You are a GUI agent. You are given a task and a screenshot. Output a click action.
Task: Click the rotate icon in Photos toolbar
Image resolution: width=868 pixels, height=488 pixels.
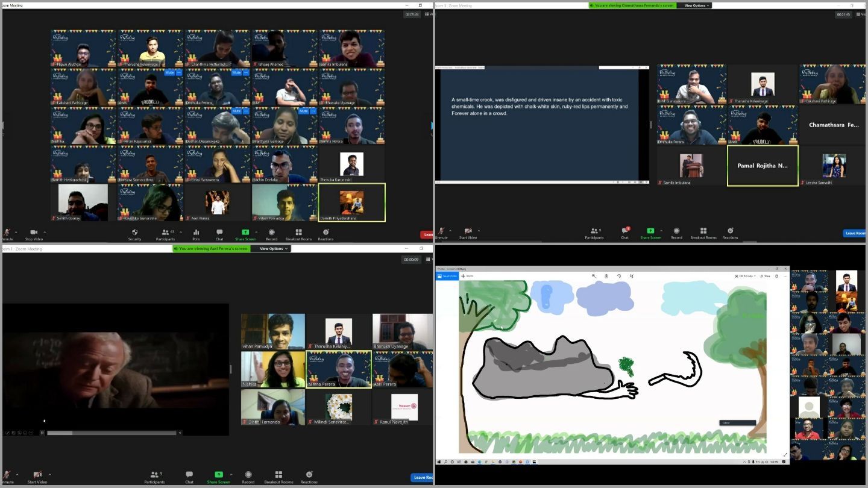619,276
